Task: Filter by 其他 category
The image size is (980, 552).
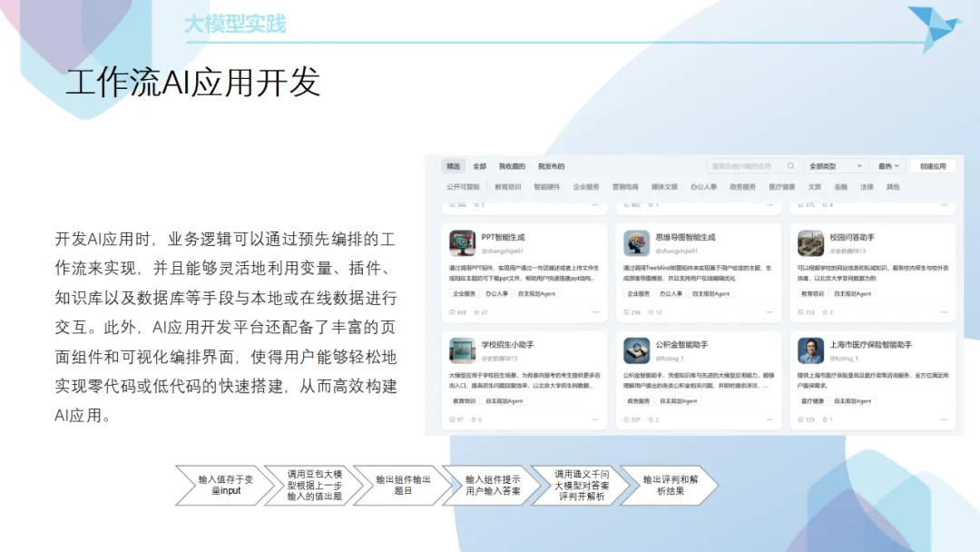Action: (x=893, y=187)
